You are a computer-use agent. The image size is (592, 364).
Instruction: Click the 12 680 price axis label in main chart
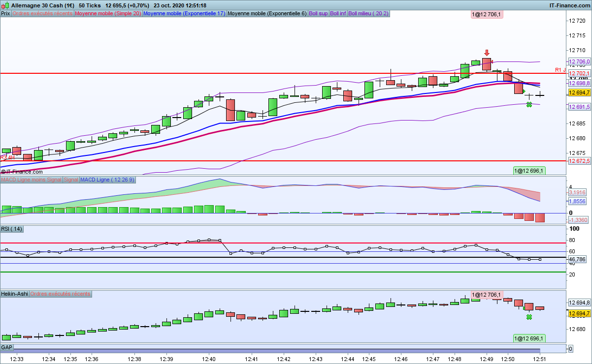578,138
